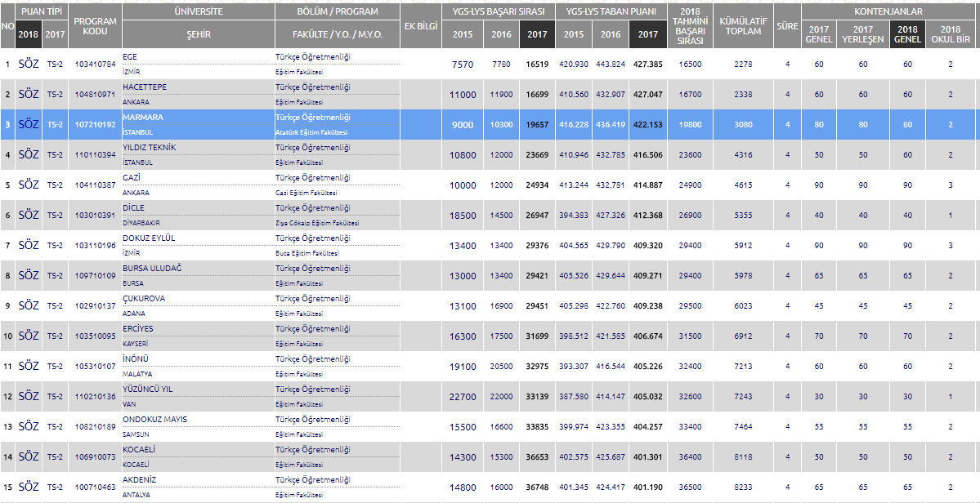980x503 pixels.
Task: Sort by 2017 under YGS-LYS Başarı Sırası
Action: tap(537, 34)
